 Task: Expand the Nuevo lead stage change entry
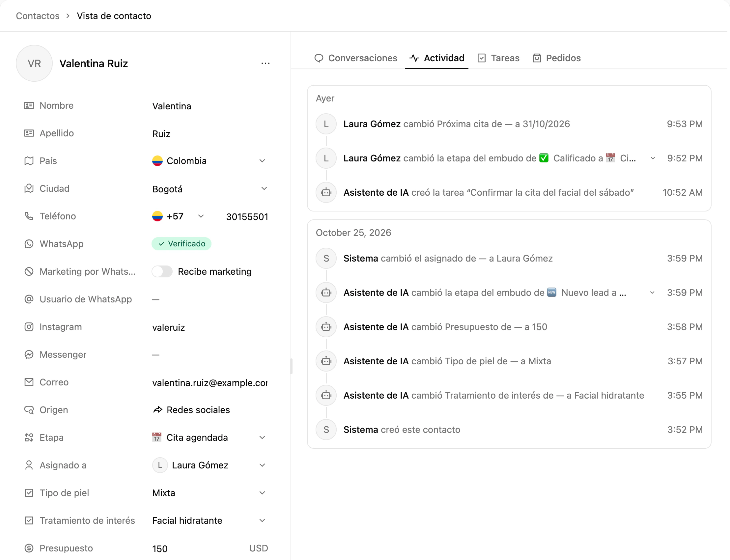click(x=652, y=293)
